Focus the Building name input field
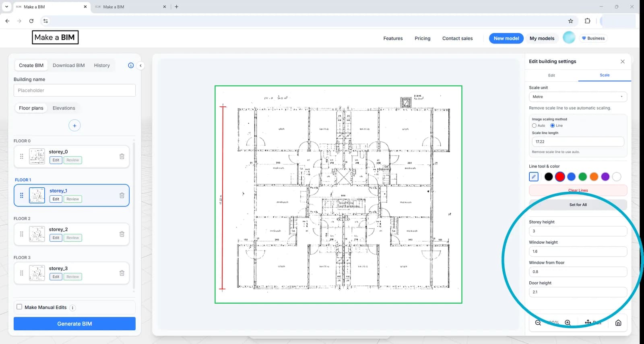 point(74,90)
